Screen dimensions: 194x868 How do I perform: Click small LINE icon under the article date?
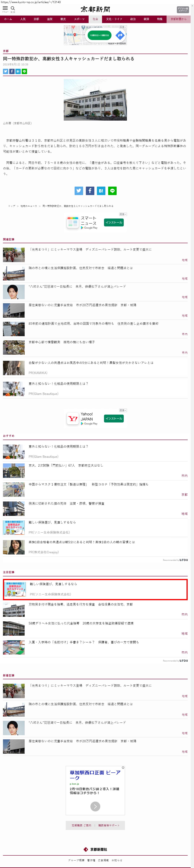[24, 72]
